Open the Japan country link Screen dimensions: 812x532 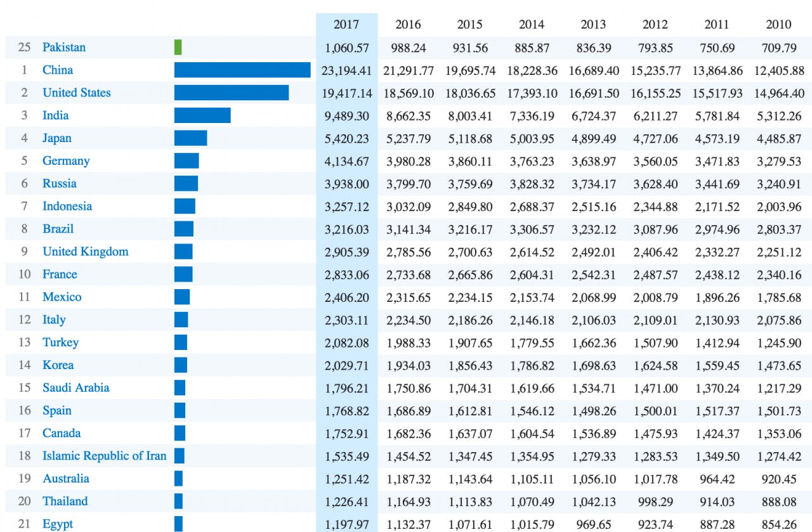click(x=57, y=138)
